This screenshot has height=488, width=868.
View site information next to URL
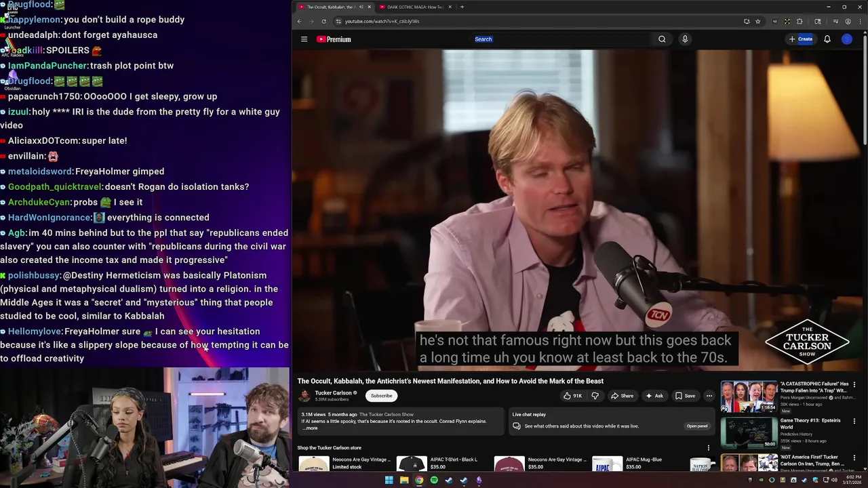338,21
